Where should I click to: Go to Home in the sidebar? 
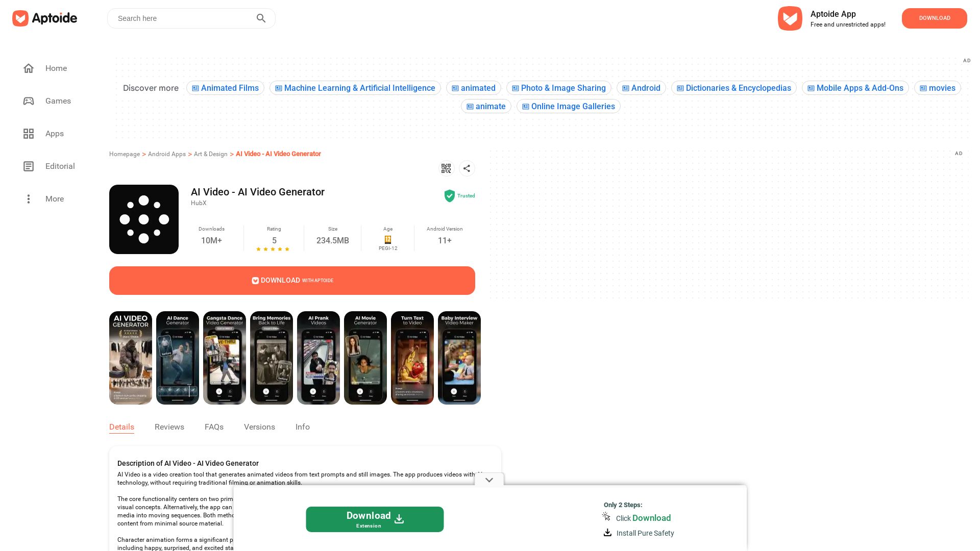tap(56, 68)
